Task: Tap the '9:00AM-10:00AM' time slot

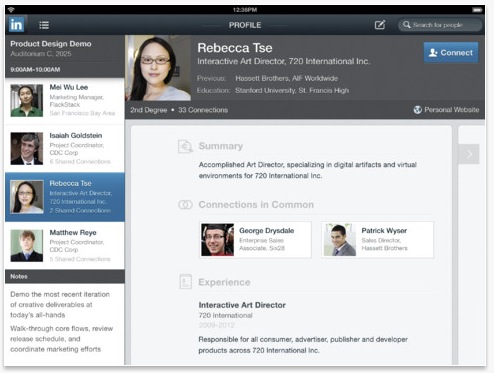Action: pyautogui.click(x=35, y=70)
